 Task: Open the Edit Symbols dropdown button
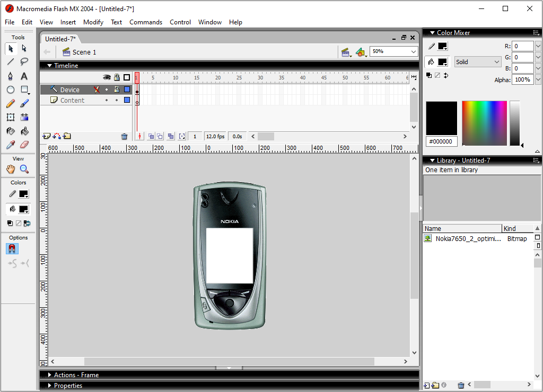pos(361,52)
